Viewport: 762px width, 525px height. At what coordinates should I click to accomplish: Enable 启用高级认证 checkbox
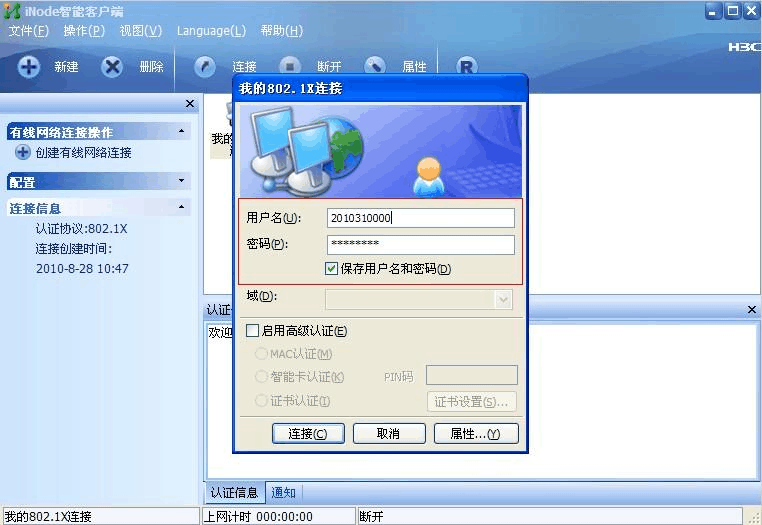tap(252, 331)
